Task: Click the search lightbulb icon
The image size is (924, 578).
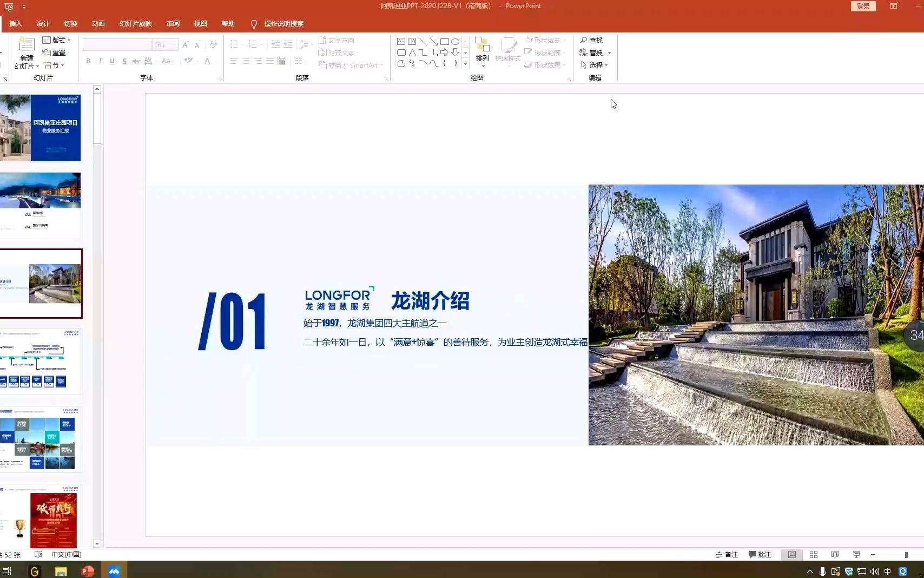Action: (x=254, y=24)
